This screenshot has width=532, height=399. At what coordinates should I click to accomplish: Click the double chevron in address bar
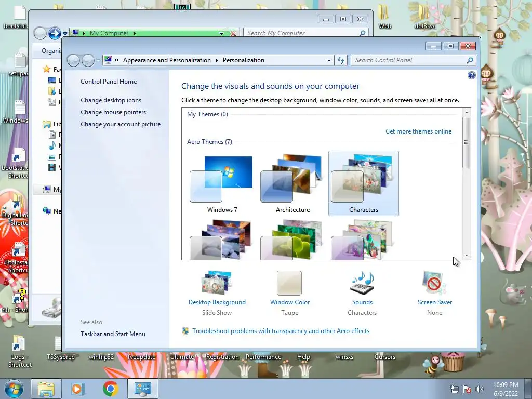tap(117, 60)
